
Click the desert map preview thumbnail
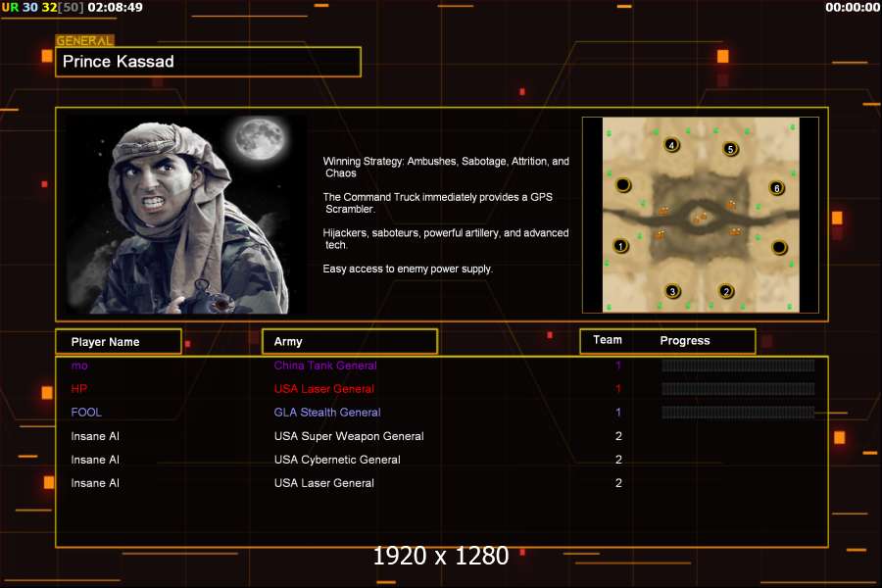coord(701,215)
